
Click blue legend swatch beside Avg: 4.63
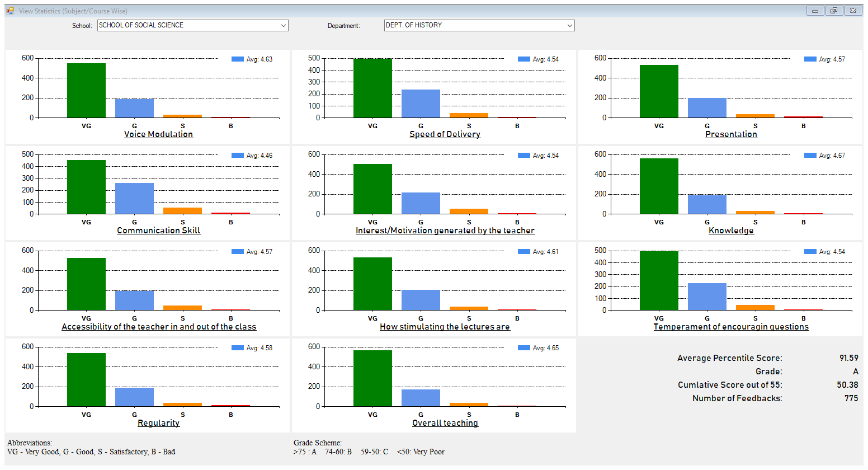pos(238,59)
